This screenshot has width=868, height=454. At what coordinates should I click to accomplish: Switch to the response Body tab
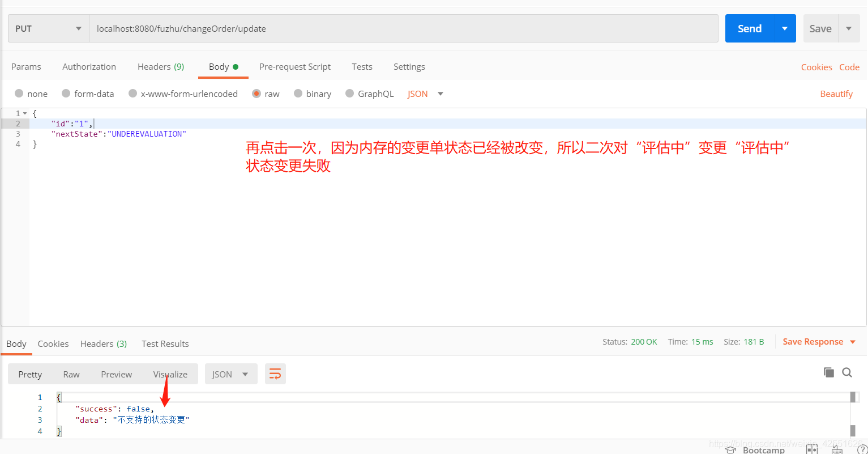(16, 343)
